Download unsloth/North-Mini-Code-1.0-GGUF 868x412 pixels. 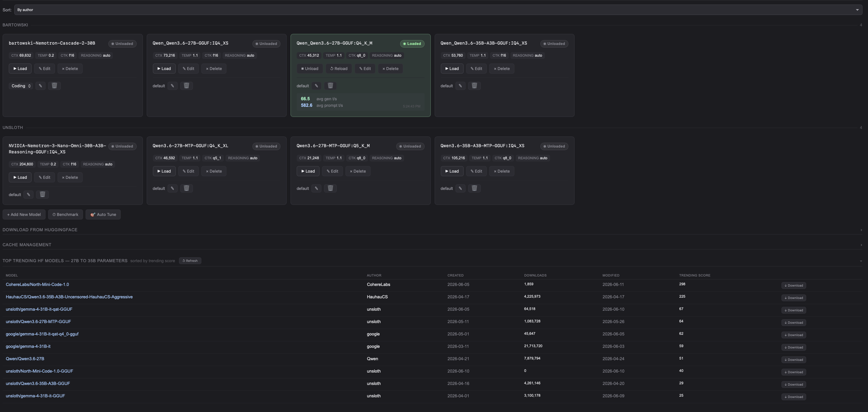click(x=793, y=372)
